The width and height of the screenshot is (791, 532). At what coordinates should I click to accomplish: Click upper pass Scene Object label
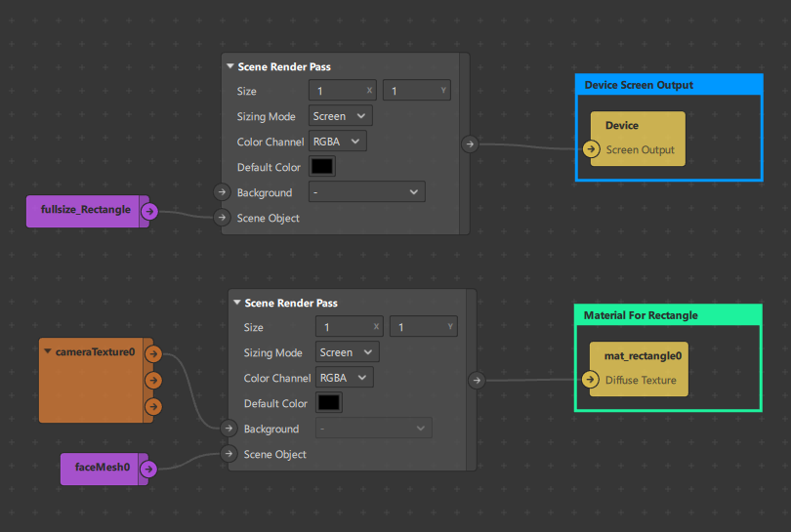point(268,218)
